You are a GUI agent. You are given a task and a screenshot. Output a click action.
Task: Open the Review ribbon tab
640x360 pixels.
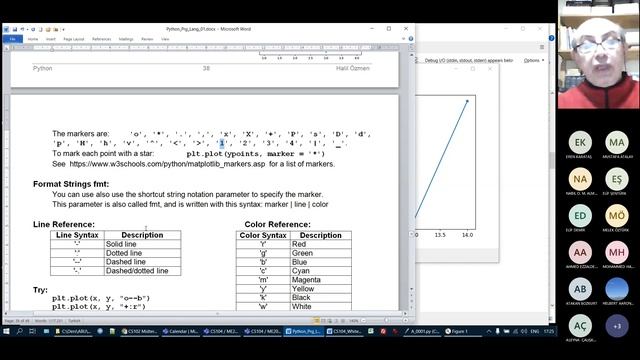click(x=147, y=39)
